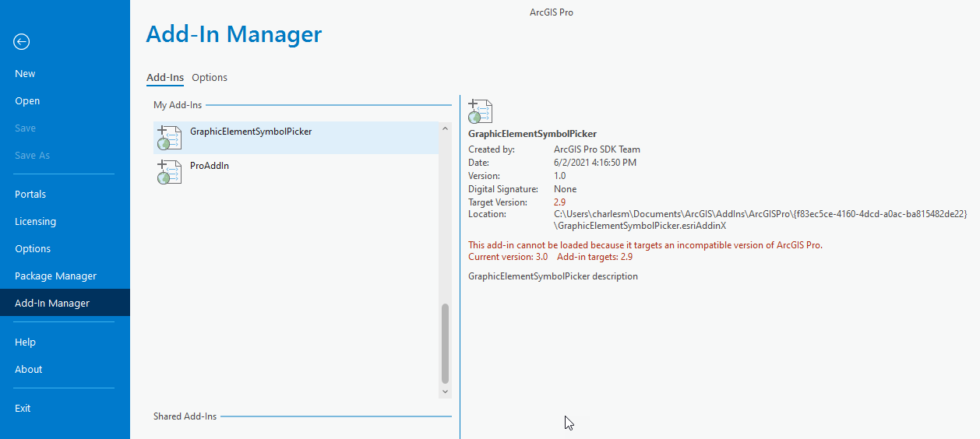
Task: Open Help from the sidebar
Action: click(x=25, y=342)
